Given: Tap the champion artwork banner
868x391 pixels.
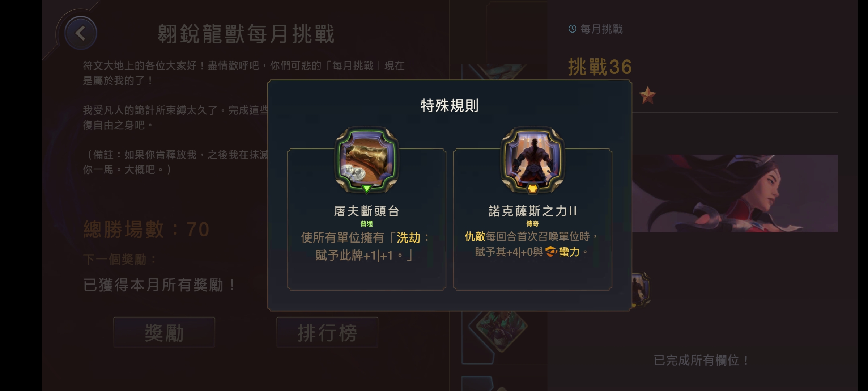Looking at the screenshot, I should [x=735, y=193].
